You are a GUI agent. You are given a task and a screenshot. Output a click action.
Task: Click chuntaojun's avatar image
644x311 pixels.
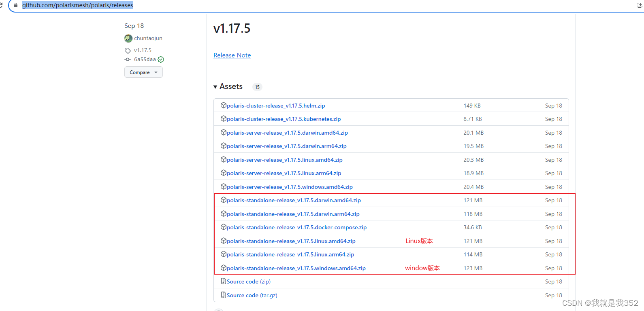[x=128, y=38]
